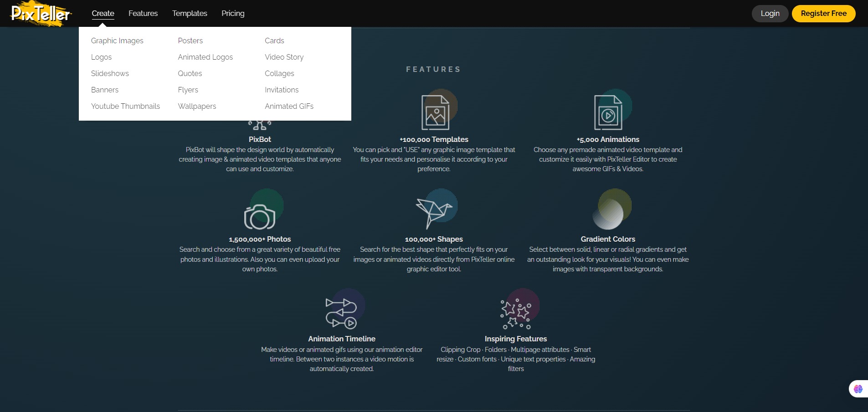Select Collages from the dropdown
The width and height of the screenshot is (868, 412).
pos(279,73)
